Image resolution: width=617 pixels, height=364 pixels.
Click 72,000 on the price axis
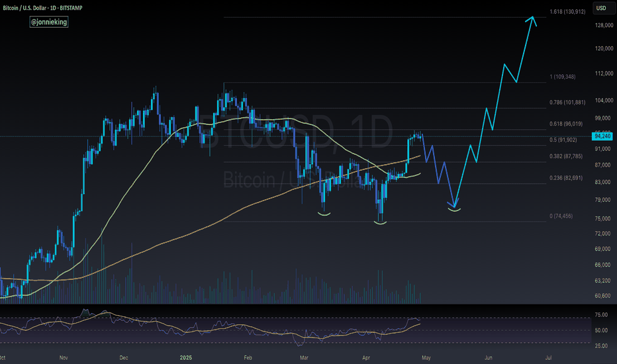click(603, 234)
